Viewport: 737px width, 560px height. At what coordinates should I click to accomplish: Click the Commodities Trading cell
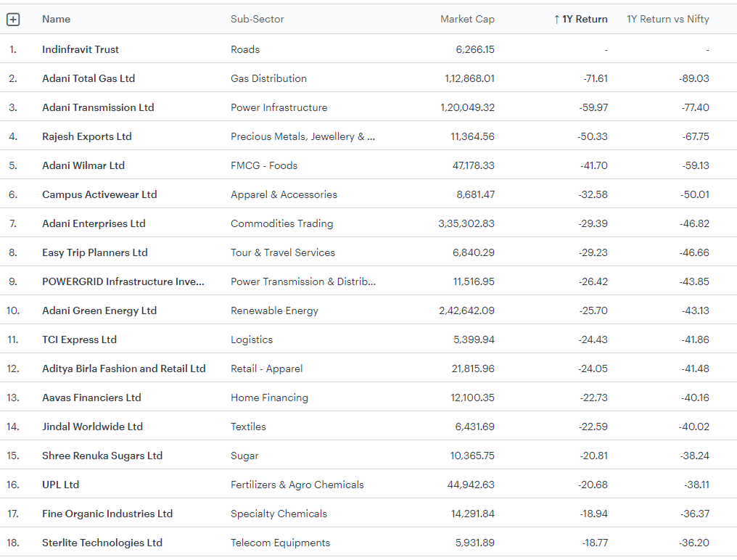click(x=282, y=224)
